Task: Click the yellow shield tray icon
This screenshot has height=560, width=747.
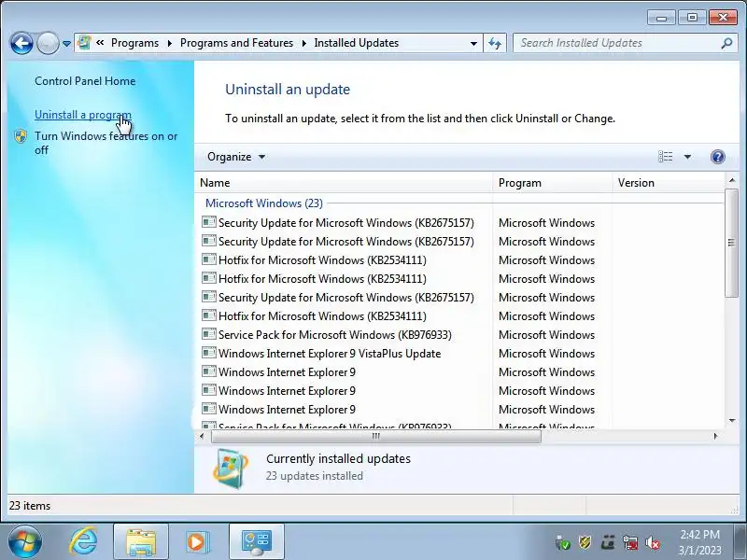Action: coord(585,542)
